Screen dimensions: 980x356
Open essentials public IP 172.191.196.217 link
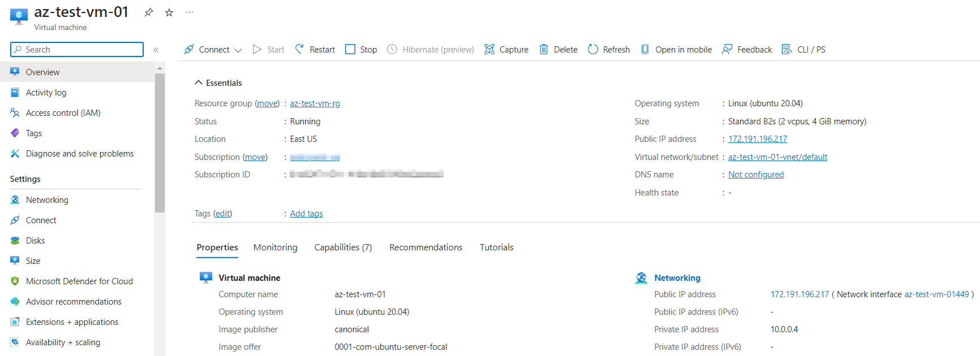(758, 139)
